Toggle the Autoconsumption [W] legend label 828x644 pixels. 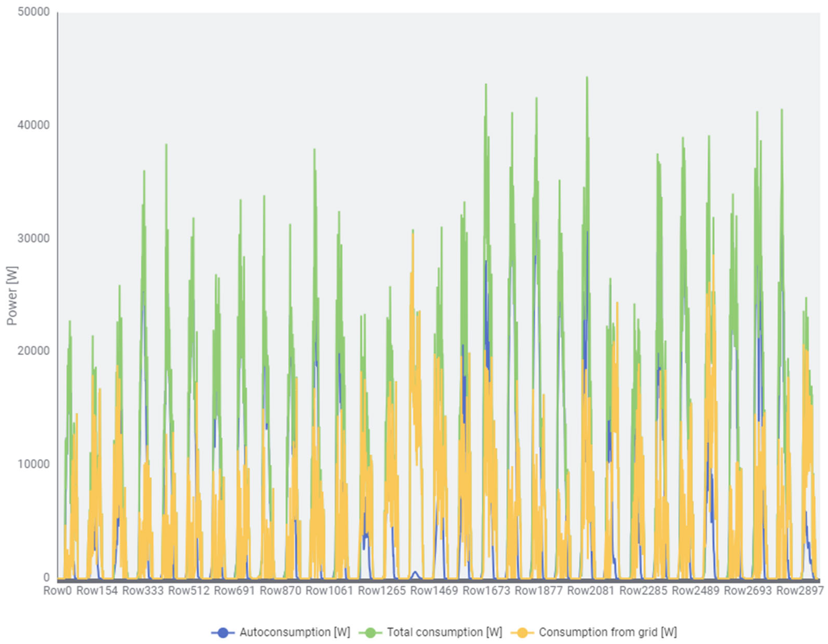[295, 632]
